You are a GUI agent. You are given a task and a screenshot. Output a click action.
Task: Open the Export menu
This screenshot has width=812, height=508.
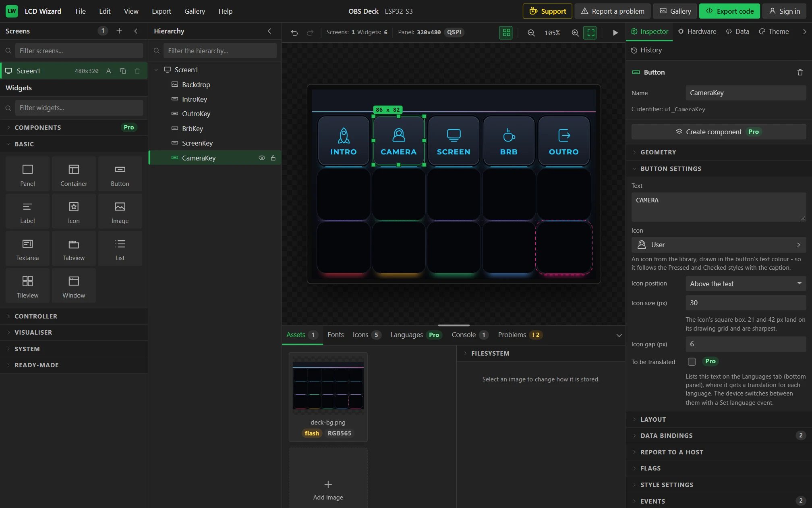tap(161, 11)
